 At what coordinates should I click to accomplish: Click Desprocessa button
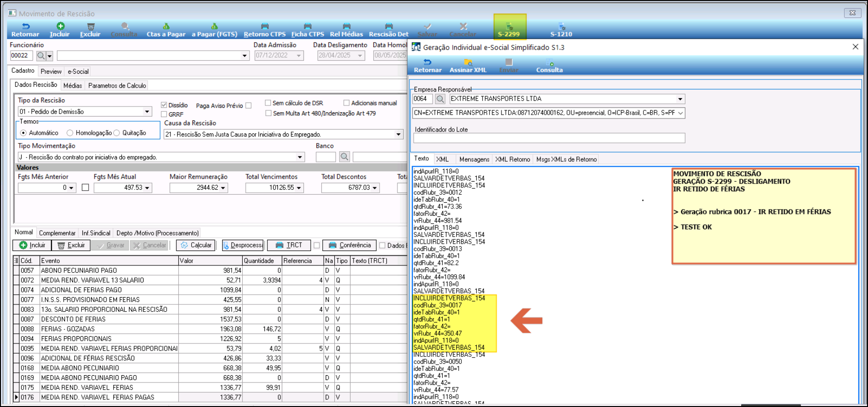[243, 245]
